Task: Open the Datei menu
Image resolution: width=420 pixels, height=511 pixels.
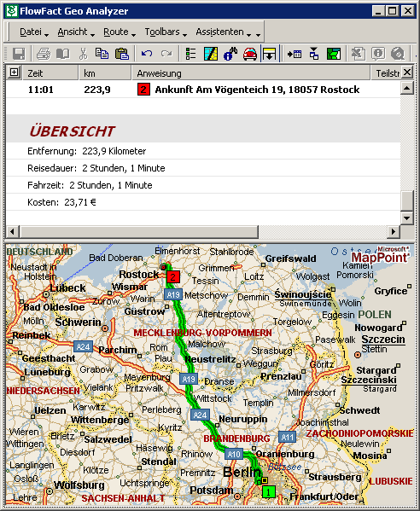Action: 33,32
